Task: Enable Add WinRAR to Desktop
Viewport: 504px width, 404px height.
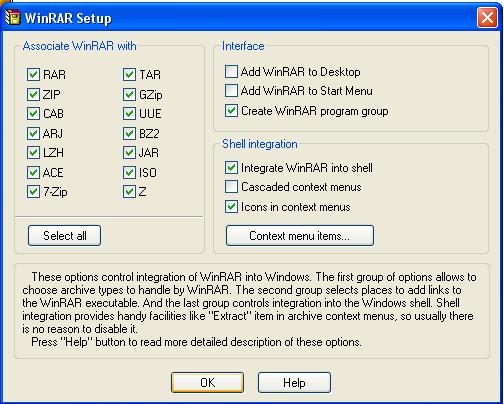Action: coord(231,72)
